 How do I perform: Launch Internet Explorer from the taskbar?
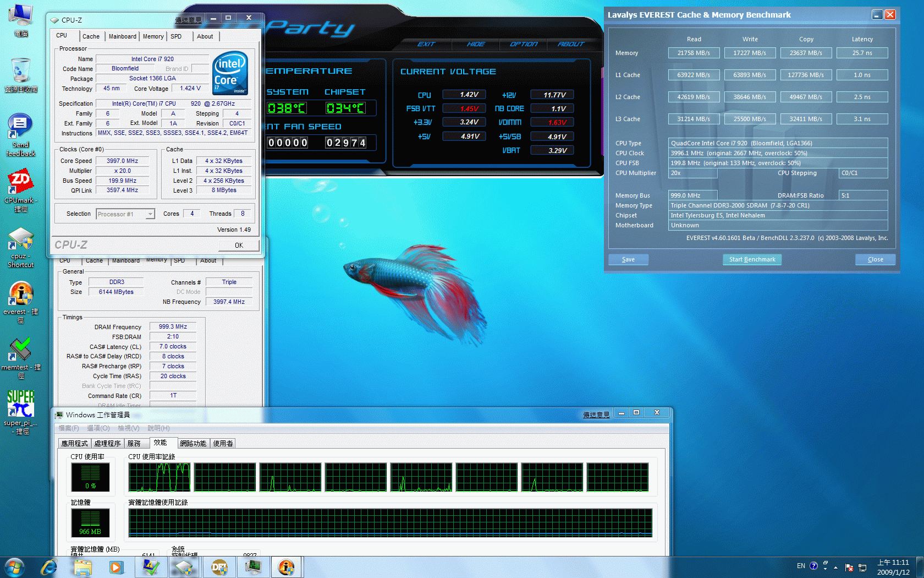(49, 567)
